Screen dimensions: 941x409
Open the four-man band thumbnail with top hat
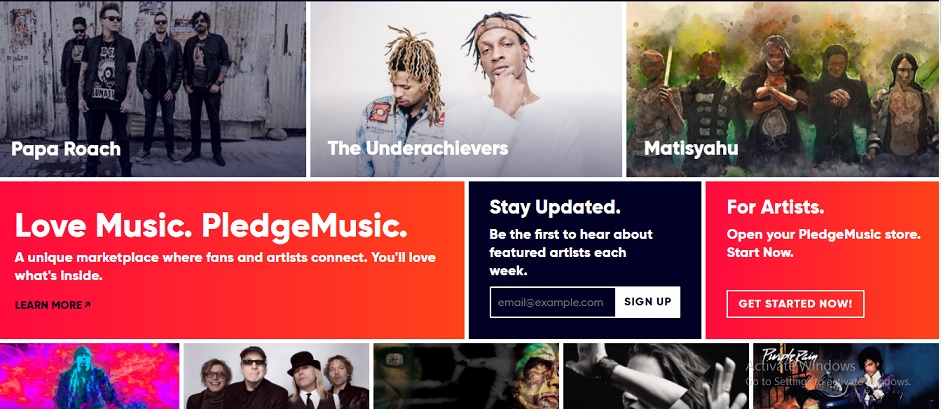tap(276, 376)
